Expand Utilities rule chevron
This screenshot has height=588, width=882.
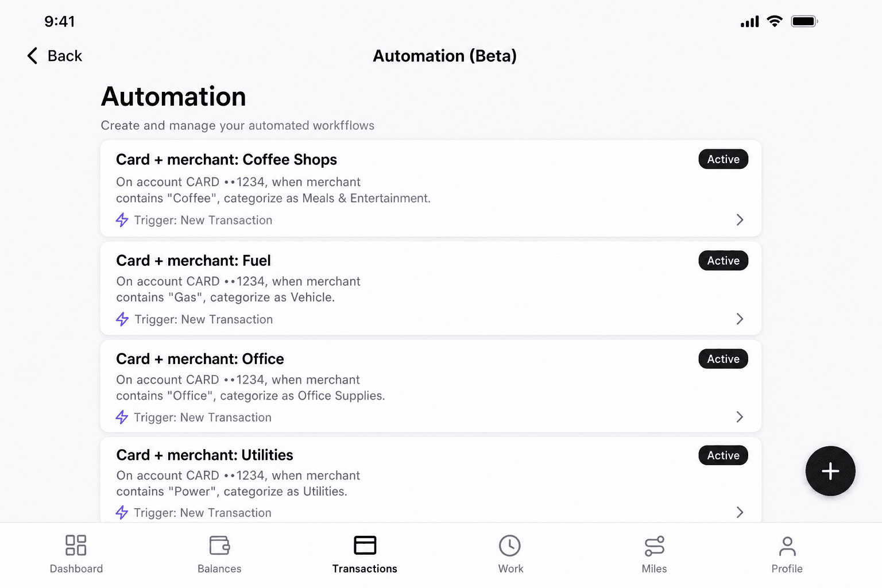point(740,512)
